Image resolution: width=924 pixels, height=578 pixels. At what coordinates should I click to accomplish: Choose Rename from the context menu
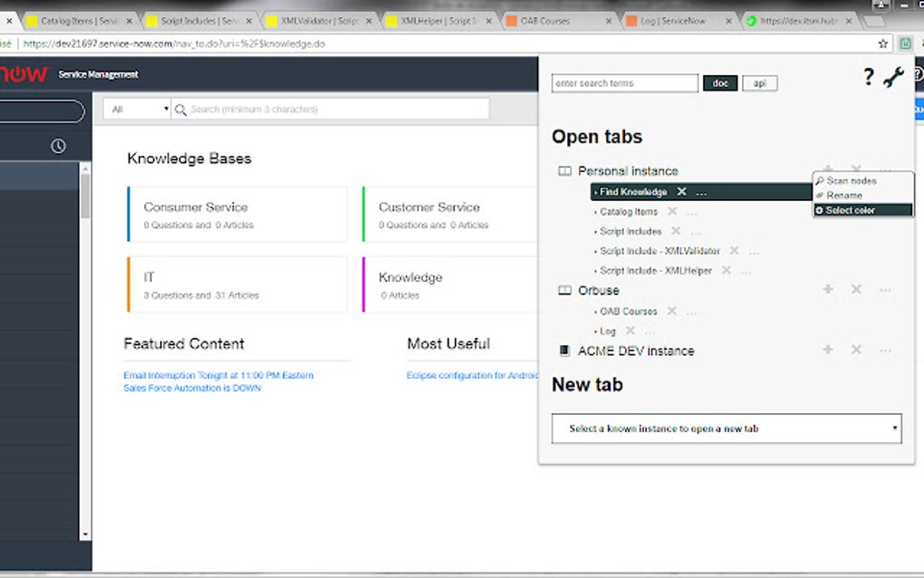[852, 195]
